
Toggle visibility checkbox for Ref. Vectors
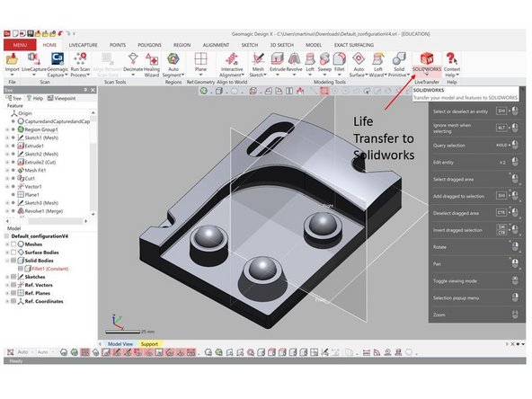point(13,285)
